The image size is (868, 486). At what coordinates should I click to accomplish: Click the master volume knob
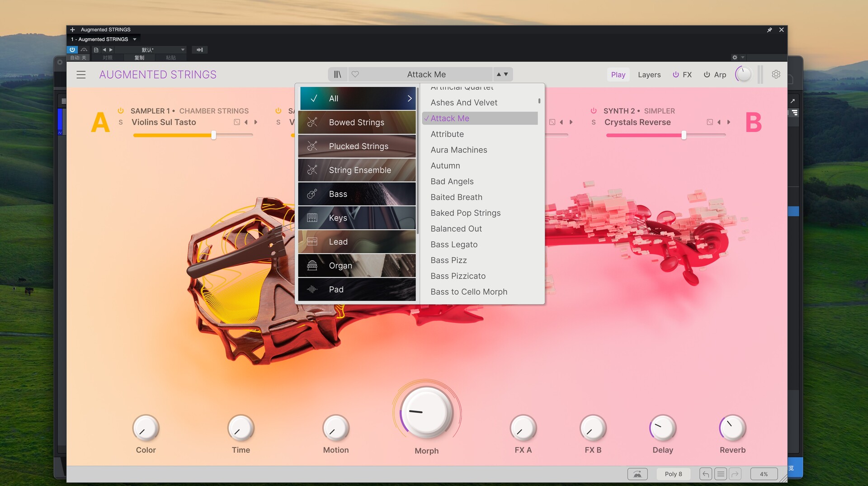(743, 74)
